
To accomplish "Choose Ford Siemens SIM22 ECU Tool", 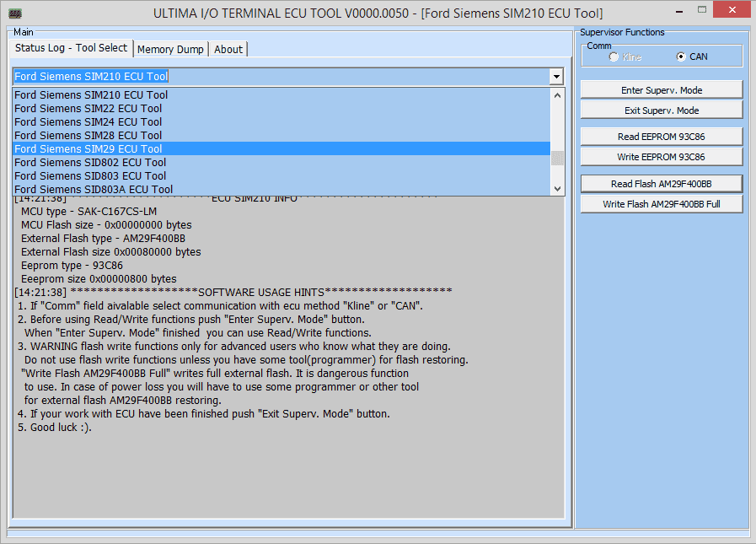I will [281, 108].
